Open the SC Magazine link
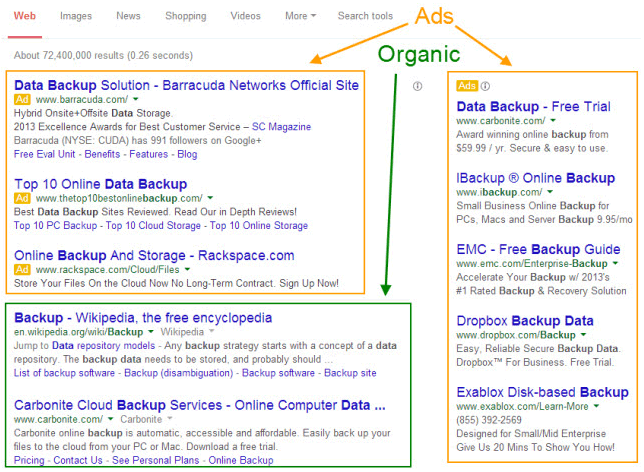This screenshot has height=472, width=644. (x=281, y=127)
